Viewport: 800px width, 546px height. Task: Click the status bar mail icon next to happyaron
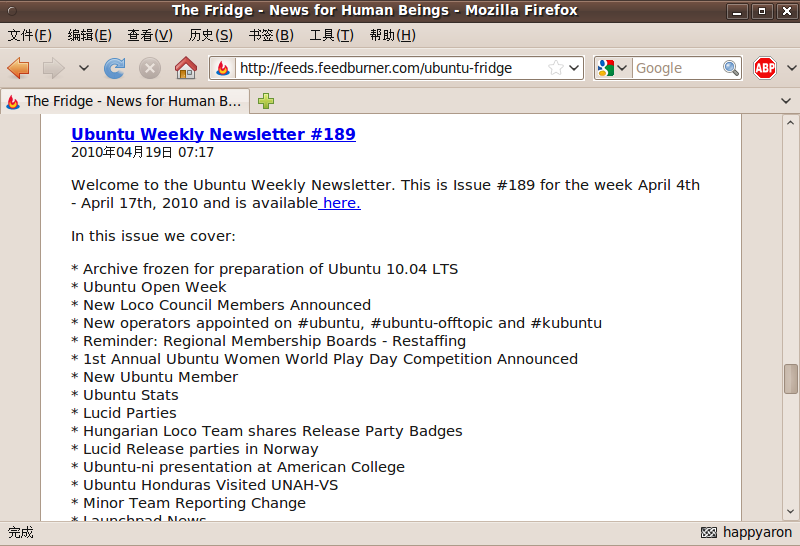click(709, 533)
